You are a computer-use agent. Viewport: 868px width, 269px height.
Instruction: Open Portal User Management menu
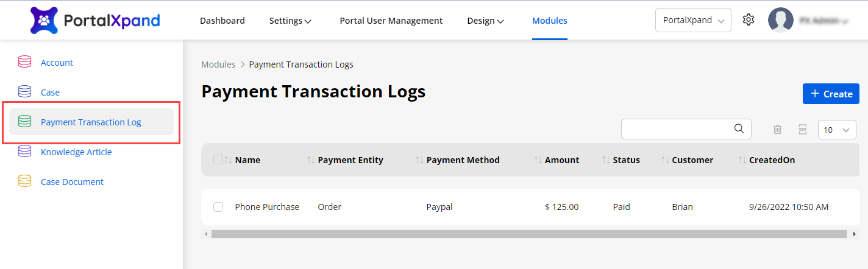click(x=391, y=21)
